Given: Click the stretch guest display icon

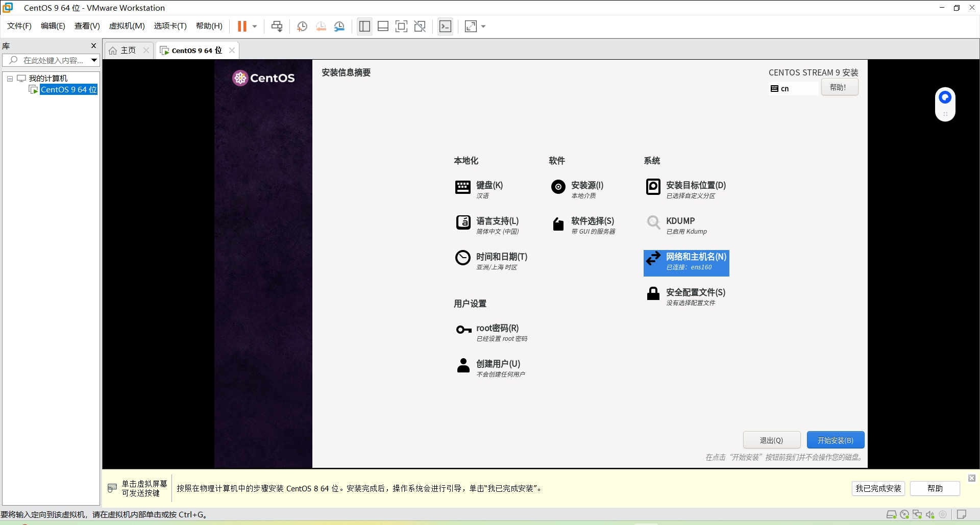Looking at the screenshot, I should click(471, 27).
